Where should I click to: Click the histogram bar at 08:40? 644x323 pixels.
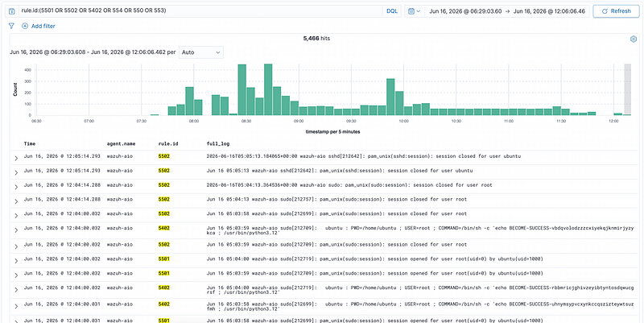click(x=268, y=89)
